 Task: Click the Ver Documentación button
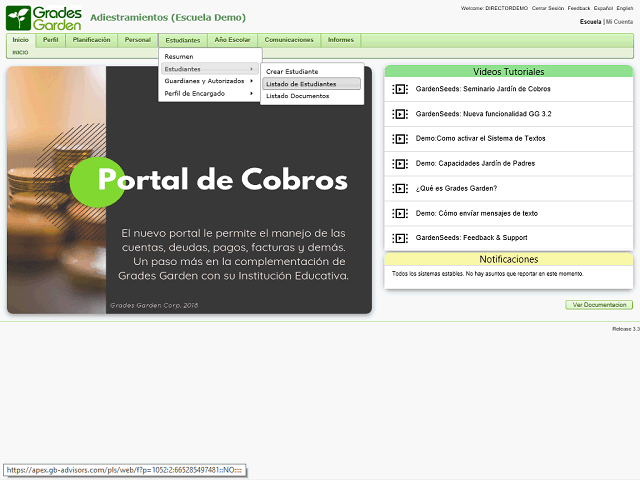(599, 305)
